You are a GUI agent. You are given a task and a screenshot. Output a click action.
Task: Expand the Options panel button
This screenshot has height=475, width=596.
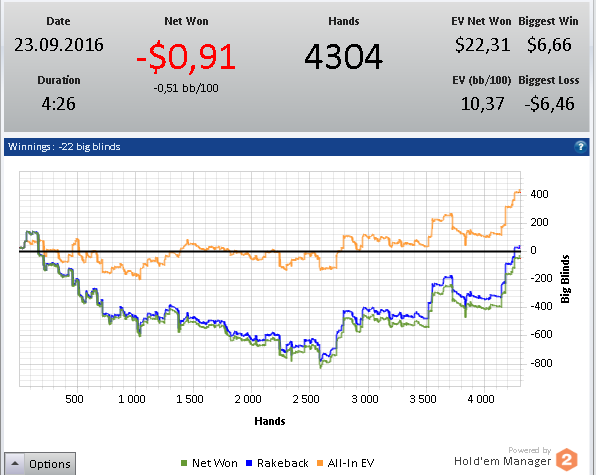(40, 464)
